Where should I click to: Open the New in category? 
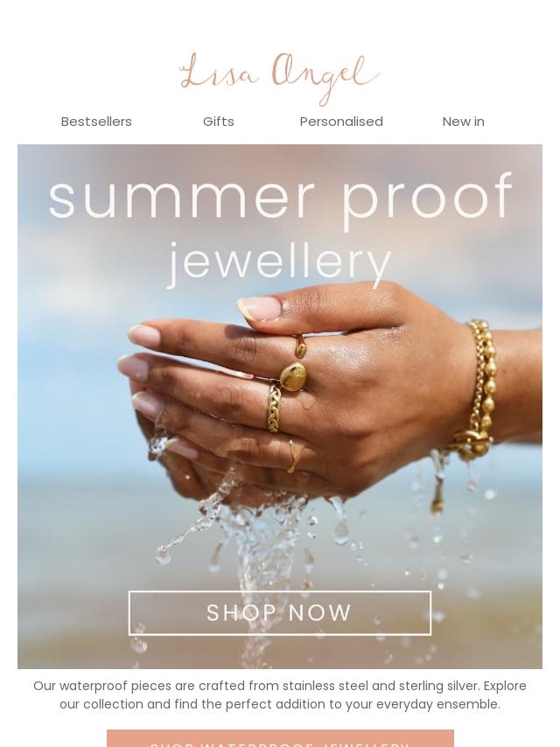point(463,122)
